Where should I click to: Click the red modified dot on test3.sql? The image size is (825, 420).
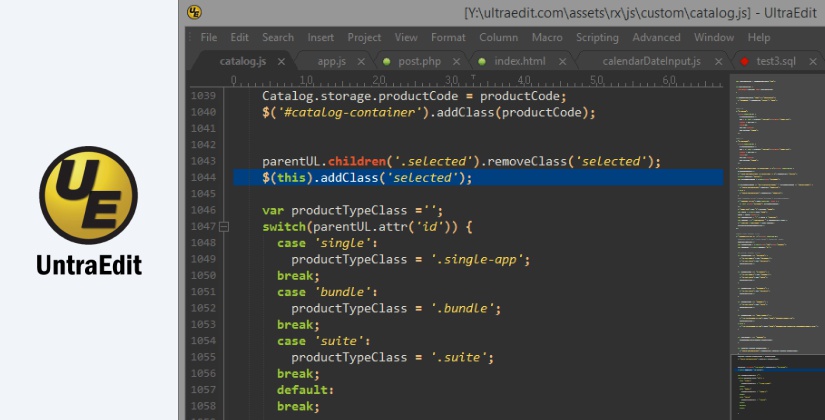click(x=745, y=61)
